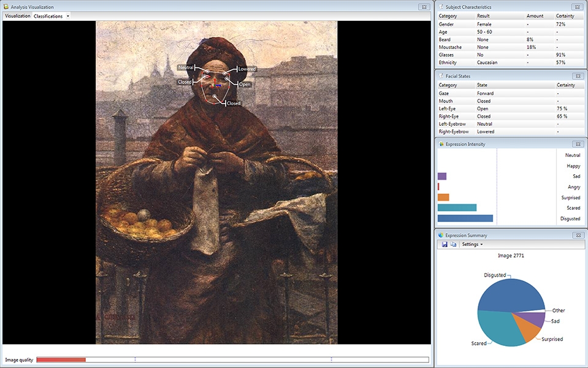
Task: Close the Expression Intensity panel
Action: pos(578,144)
